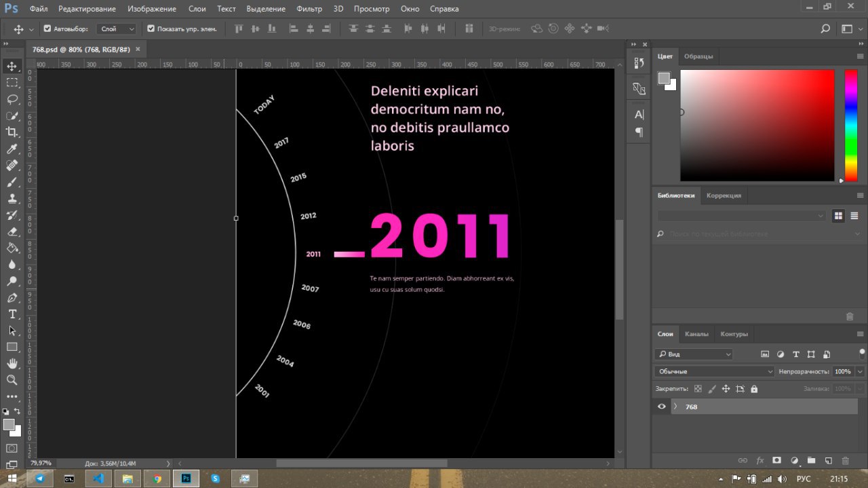Toggle lock all
Viewport: 868px width, 488px height.
754,389
